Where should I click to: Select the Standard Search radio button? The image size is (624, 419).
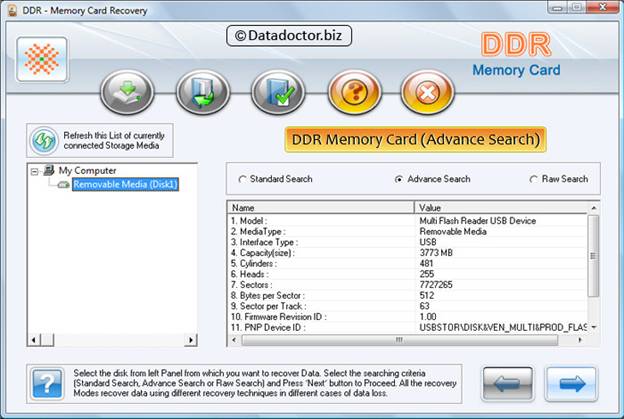pyautogui.click(x=242, y=179)
